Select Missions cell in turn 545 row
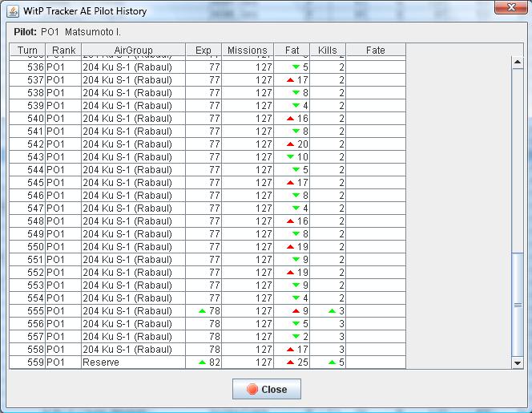Image resolution: width=532 pixels, height=413 pixels. [x=248, y=182]
